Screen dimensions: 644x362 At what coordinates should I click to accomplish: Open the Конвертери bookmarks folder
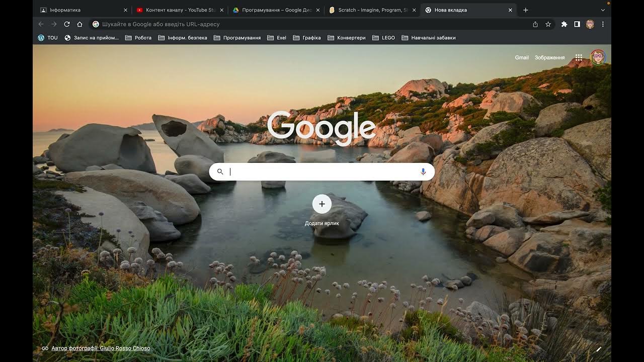click(x=347, y=38)
